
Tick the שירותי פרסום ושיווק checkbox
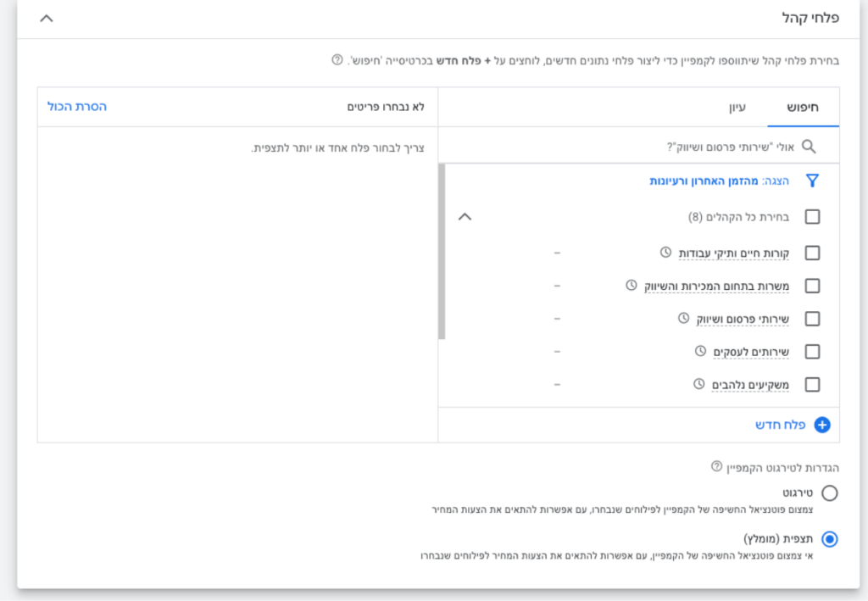point(812,319)
